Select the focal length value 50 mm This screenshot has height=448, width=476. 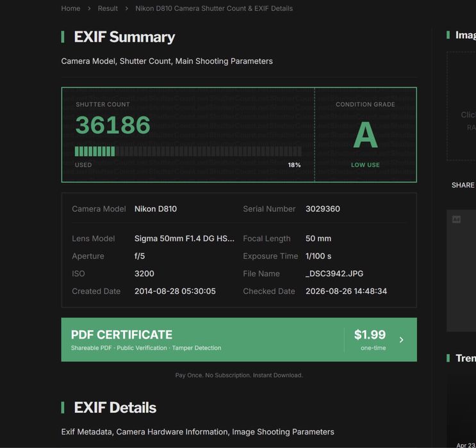(x=318, y=239)
